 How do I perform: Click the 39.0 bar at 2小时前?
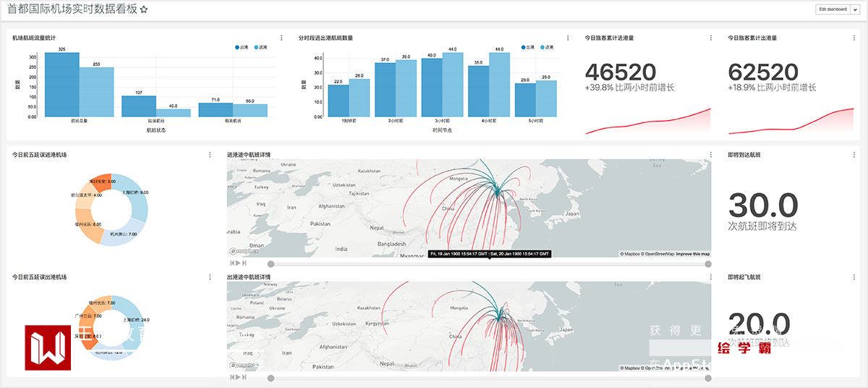pos(407,88)
